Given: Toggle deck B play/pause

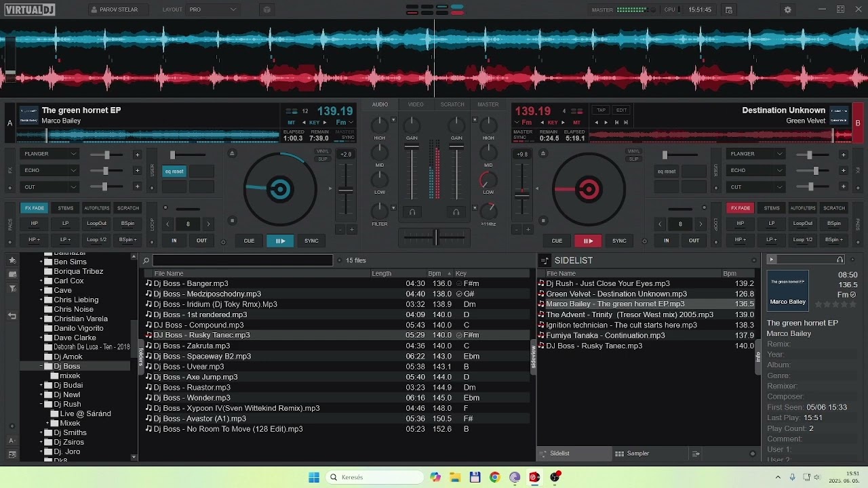Looking at the screenshot, I should tap(588, 241).
